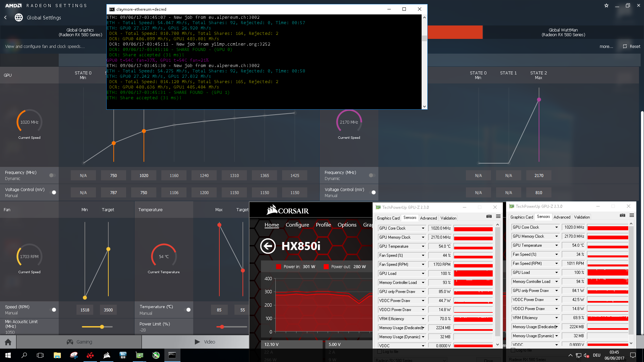Open Task View on the taskbar
Viewport: 644px width, 362px height.
40,355
